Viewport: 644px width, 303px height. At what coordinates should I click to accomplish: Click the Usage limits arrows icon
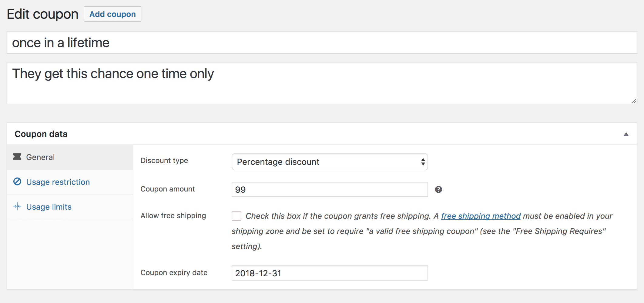17,206
